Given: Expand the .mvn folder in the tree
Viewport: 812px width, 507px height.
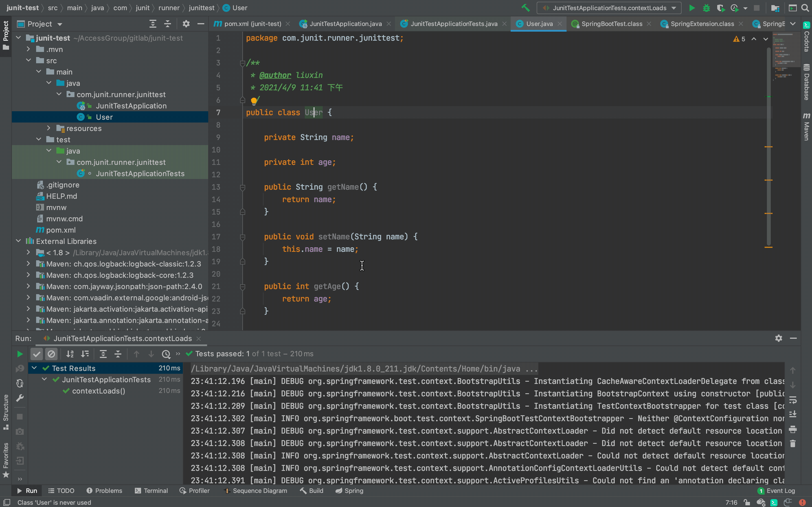Looking at the screenshot, I should (x=28, y=49).
